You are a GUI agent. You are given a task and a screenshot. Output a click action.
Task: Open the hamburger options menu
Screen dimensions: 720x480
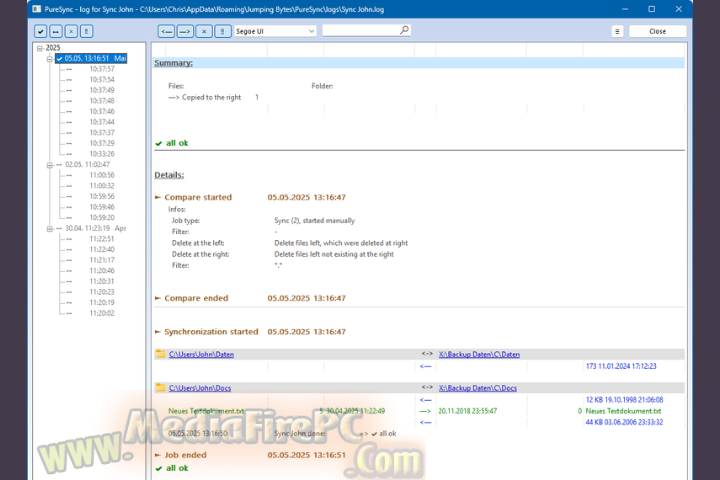tap(617, 31)
